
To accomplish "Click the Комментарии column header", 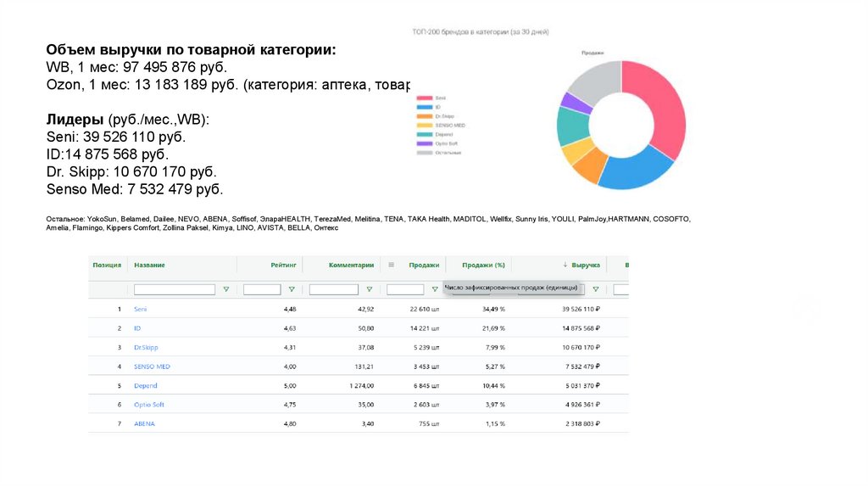I will click(351, 265).
